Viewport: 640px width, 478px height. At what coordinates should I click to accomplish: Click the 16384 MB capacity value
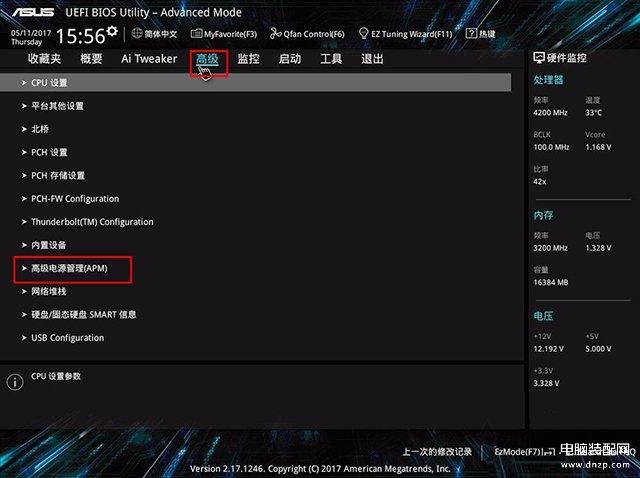pyautogui.click(x=551, y=282)
